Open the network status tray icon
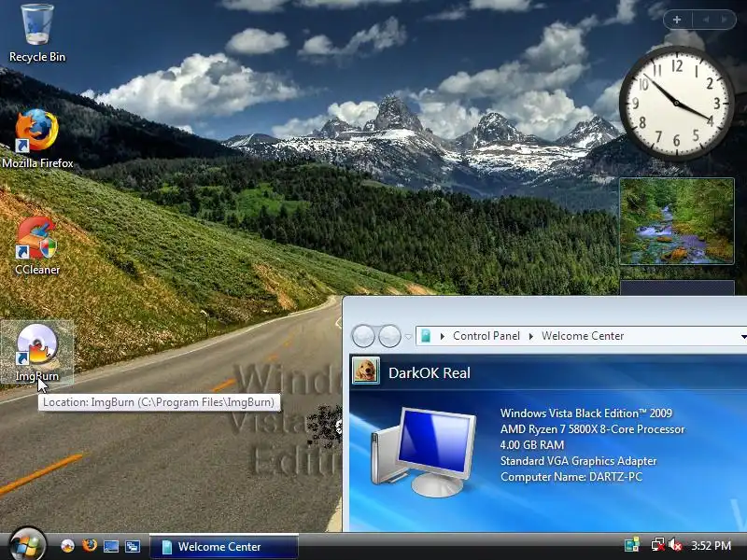The height and width of the screenshot is (560, 747). point(658,545)
